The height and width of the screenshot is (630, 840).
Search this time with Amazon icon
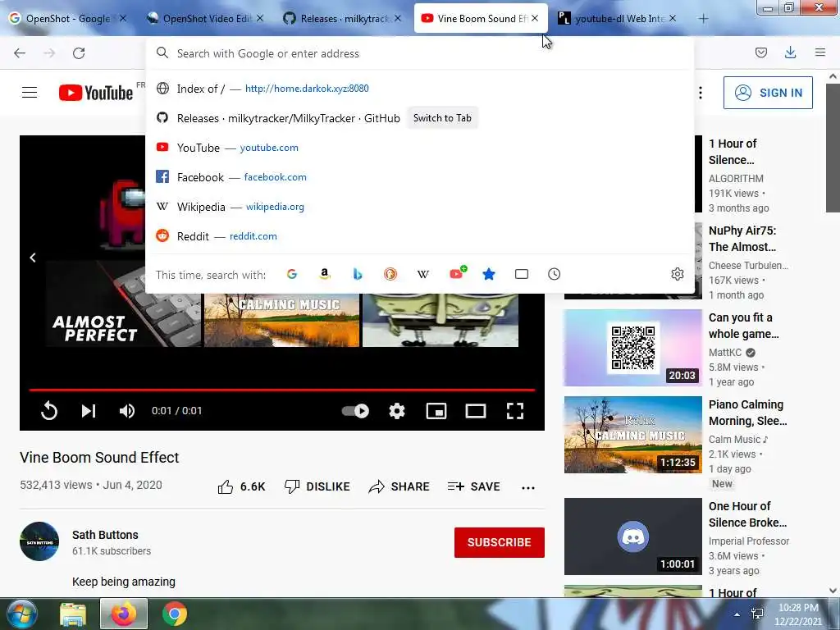325,274
